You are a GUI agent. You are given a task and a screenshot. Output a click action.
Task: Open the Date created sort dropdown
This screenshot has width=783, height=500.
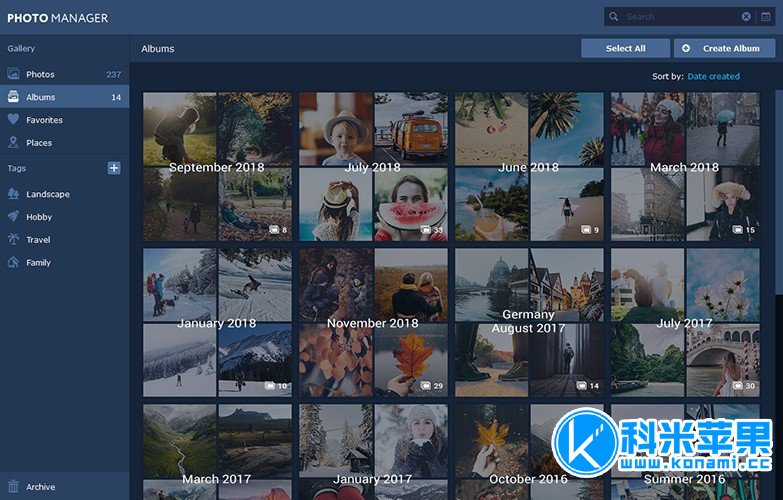pyautogui.click(x=713, y=76)
